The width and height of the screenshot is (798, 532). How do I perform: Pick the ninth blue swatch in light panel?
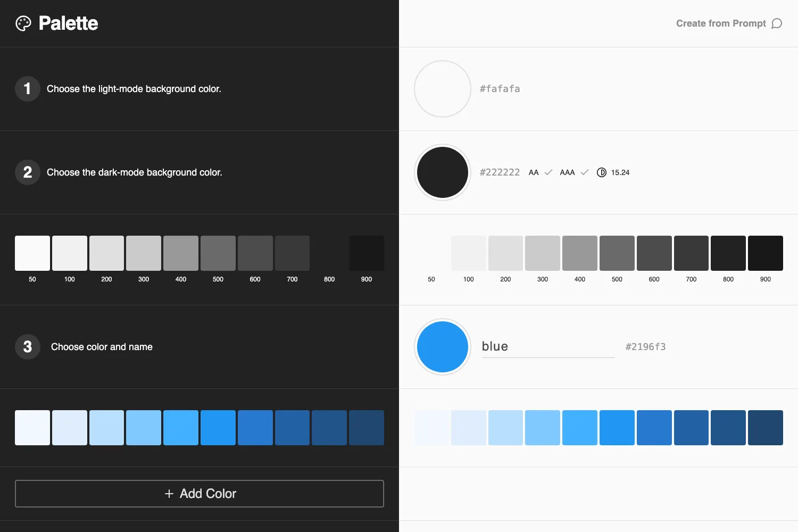coord(728,428)
